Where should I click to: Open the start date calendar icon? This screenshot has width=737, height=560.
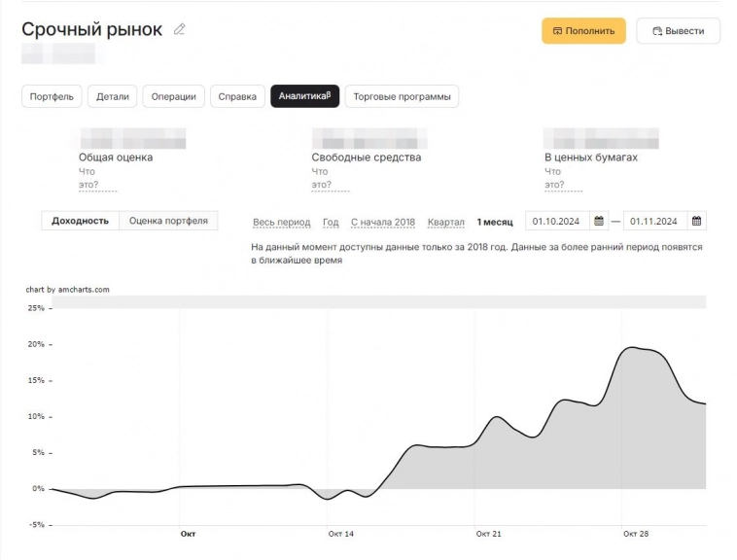pos(599,221)
